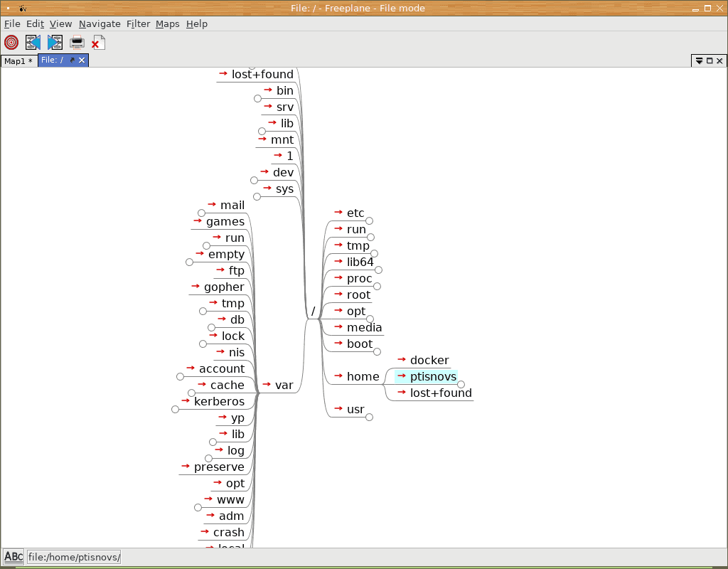Switch to the Map1 tab
The image size is (728, 569).
[x=18, y=61]
